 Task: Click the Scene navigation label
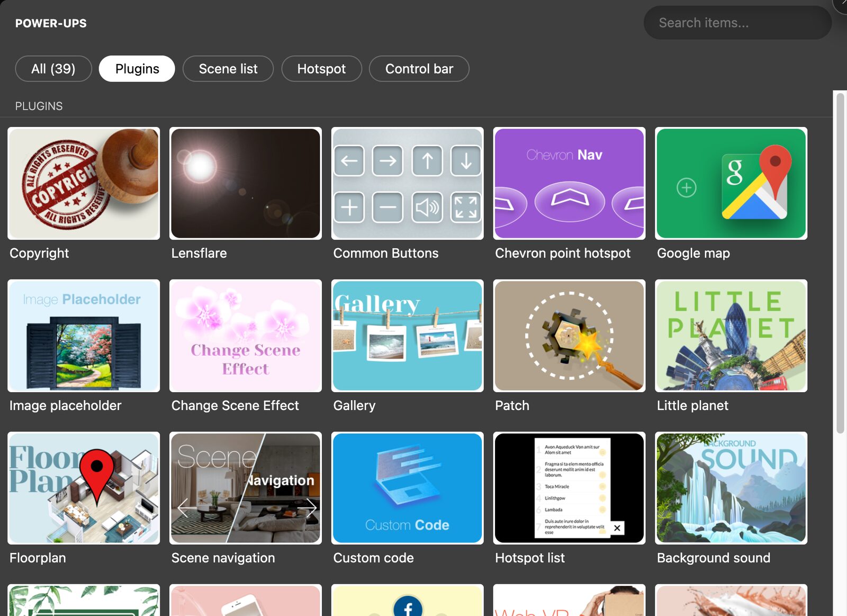click(223, 558)
